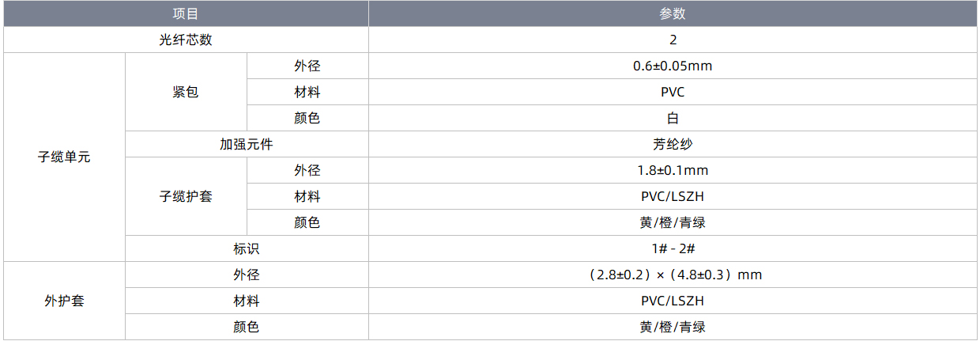Select the 光纤芯数 row label
The width and height of the screenshot is (980, 341).
[x=186, y=40]
